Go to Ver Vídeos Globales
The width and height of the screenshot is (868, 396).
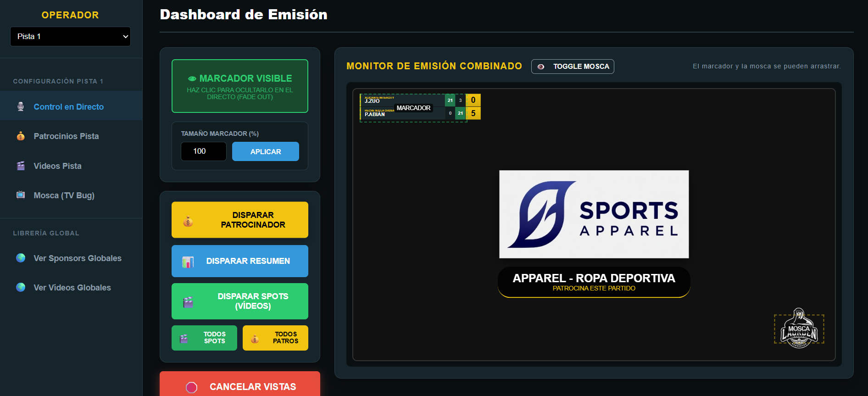(72, 288)
